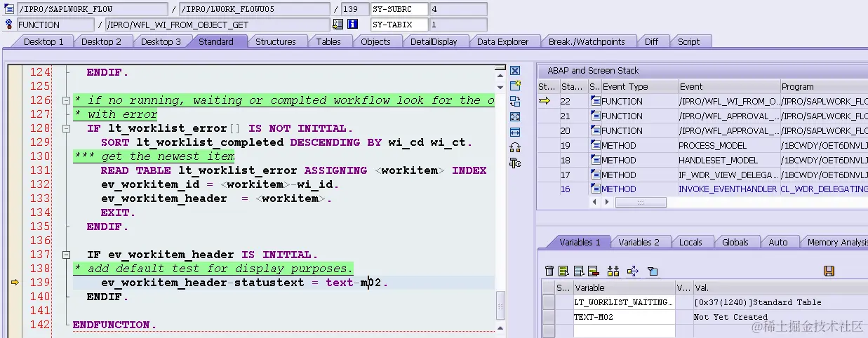The image size is (868, 338).
Task: Open the Diff tab
Action: tap(652, 41)
